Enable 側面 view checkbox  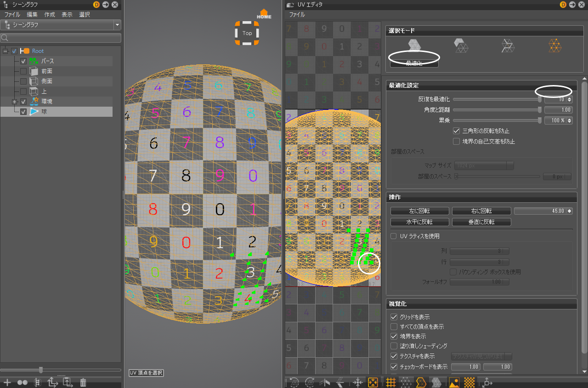(x=23, y=81)
